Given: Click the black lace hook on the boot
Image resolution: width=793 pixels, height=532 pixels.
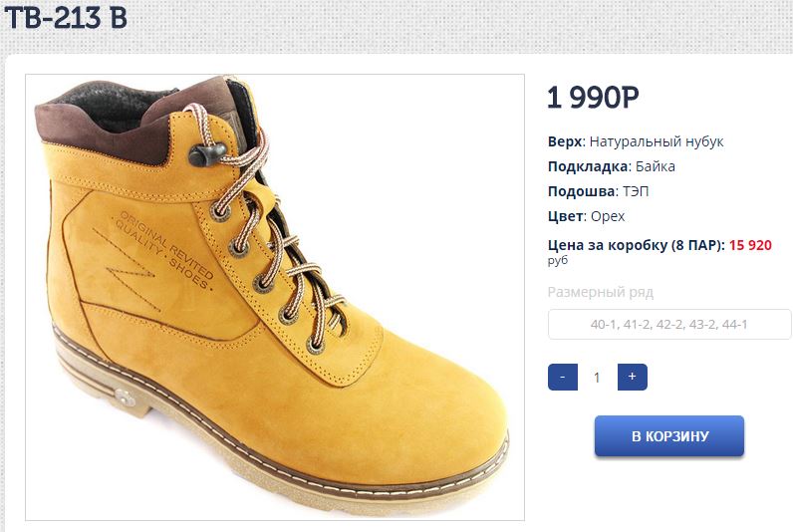Looking at the screenshot, I should pos(207,153).
